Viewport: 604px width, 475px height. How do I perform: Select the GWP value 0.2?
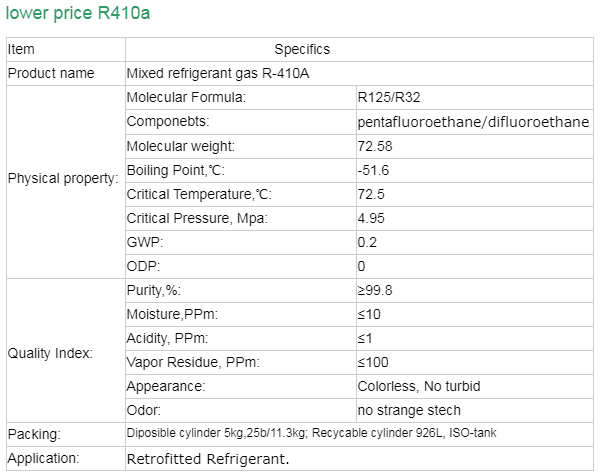[x=367, y=242]
